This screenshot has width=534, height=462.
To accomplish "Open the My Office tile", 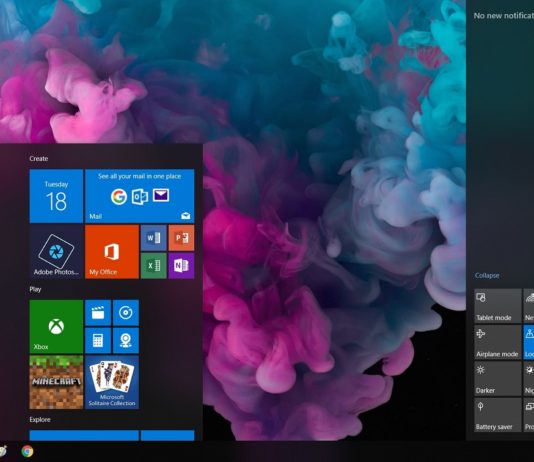I will [x=112, y=252].
